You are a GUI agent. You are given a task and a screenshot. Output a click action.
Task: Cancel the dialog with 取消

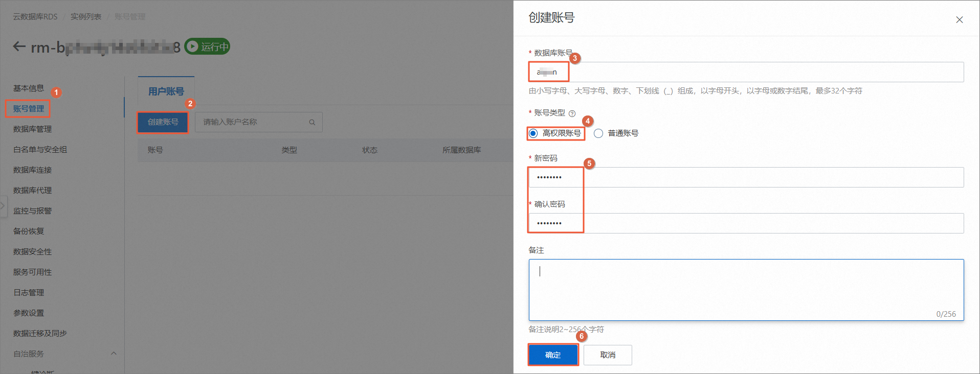pyautogui.click(x=608, y=355)
